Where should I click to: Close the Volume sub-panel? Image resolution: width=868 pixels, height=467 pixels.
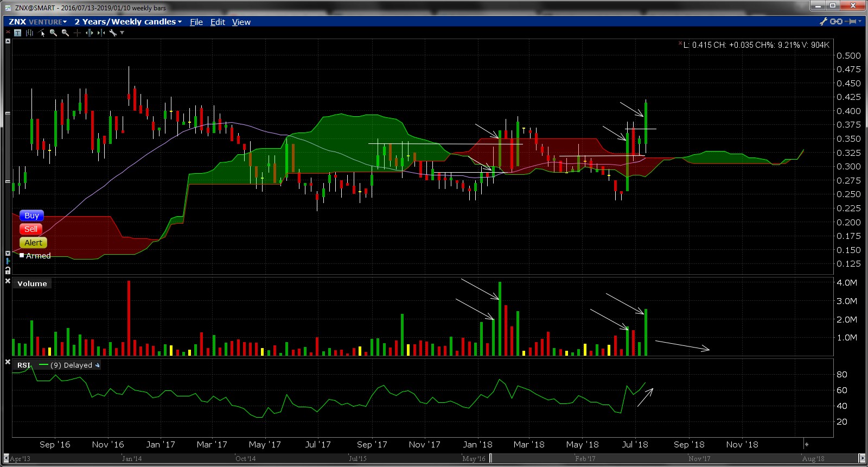pyautogui.click(x=8, y=281)
